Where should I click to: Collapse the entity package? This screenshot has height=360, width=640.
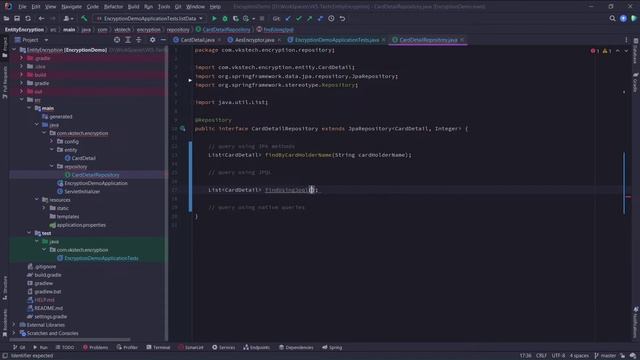51,150
